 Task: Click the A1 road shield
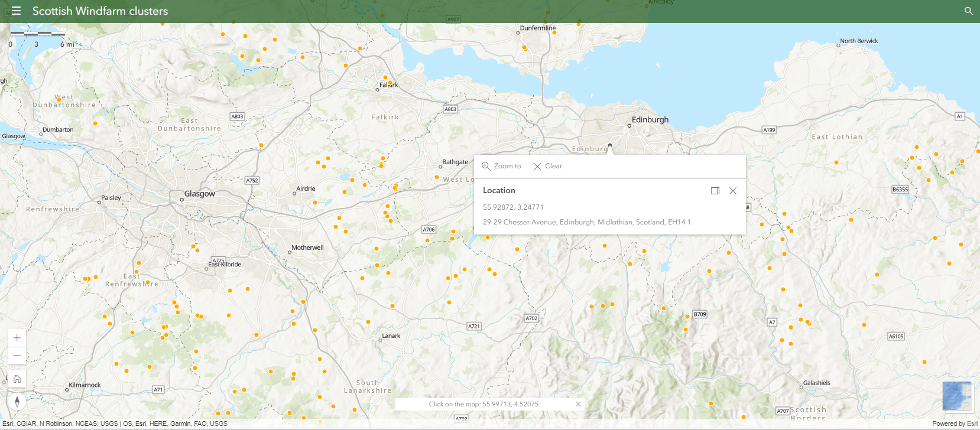coord(960,116)
